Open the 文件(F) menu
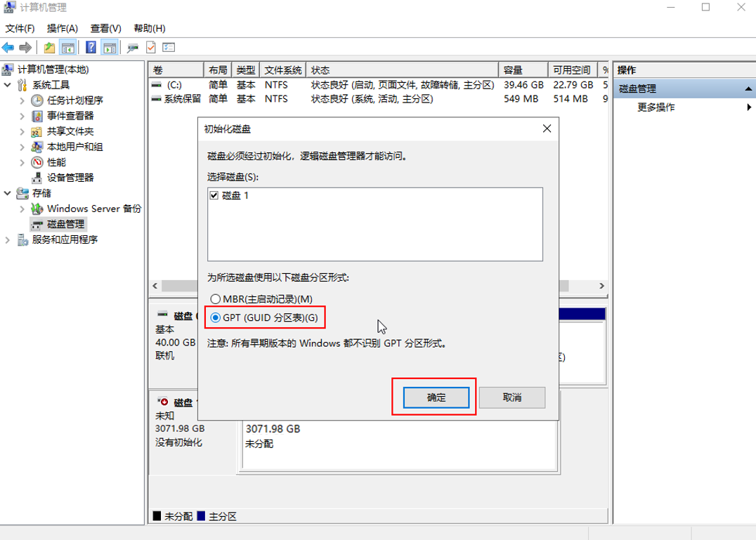The height and width of the screenshot is (540, 756). [x=20, y=28]
